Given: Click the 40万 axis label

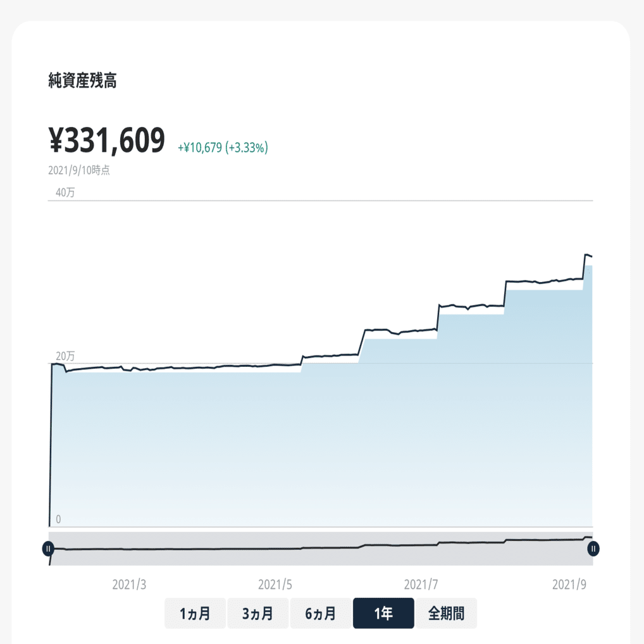Looking at the screenshot, I should 65,192.
